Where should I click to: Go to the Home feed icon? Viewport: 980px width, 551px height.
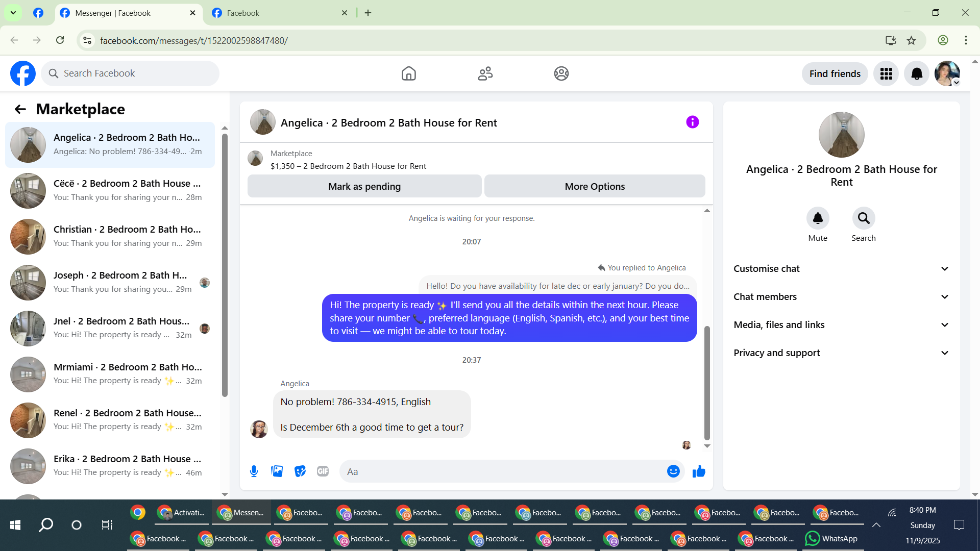408,73
